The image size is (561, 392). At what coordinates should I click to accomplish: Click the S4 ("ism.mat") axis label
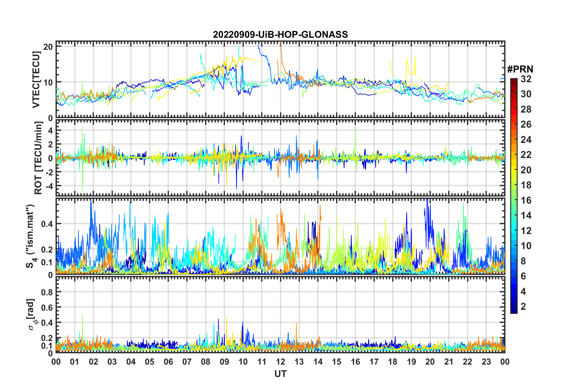pyautogui.click(x=30, y=236)
